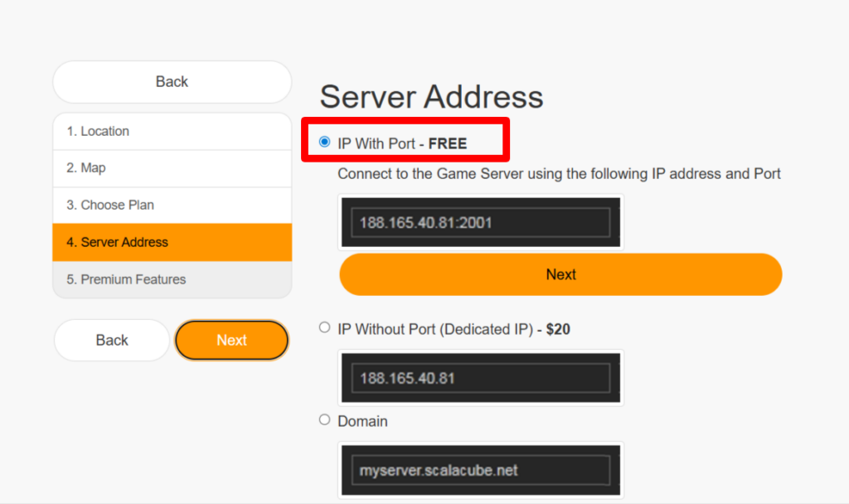Screen dimensions: 849x504
Task: Click the 'IP With Port - FREE' label
Action: coord(402,143)
